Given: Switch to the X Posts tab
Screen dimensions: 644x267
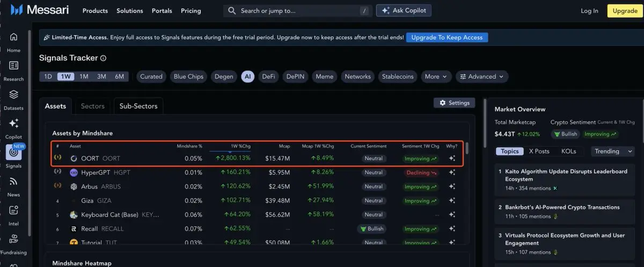Looking at the screenshot, I should (539, 151).
